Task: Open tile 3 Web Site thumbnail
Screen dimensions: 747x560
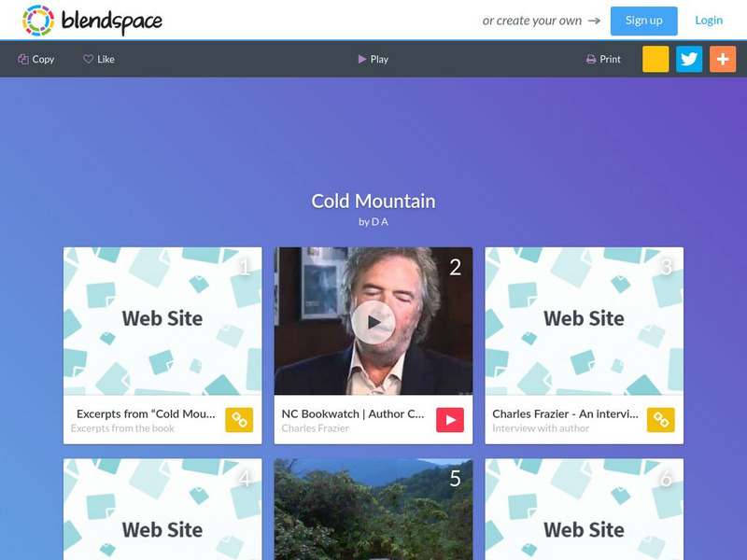Action: coord(585,321)
